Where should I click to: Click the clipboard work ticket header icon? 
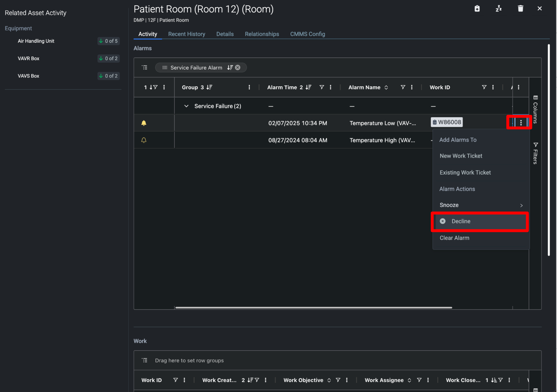pyautogui.click(x=477, y=9)
